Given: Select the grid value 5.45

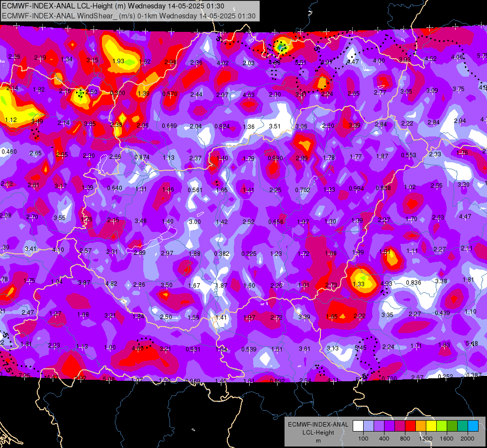Looking at the screenshot, I should click(361, 348).
